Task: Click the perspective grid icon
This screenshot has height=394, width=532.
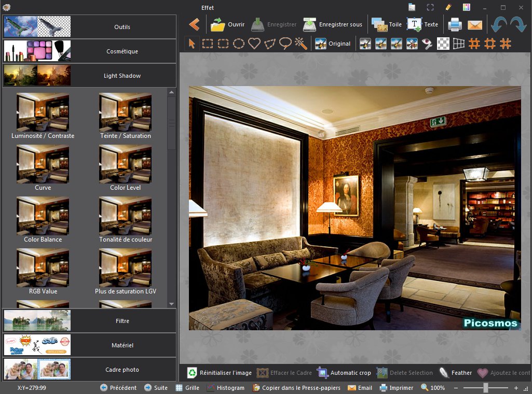Action: 458,44
